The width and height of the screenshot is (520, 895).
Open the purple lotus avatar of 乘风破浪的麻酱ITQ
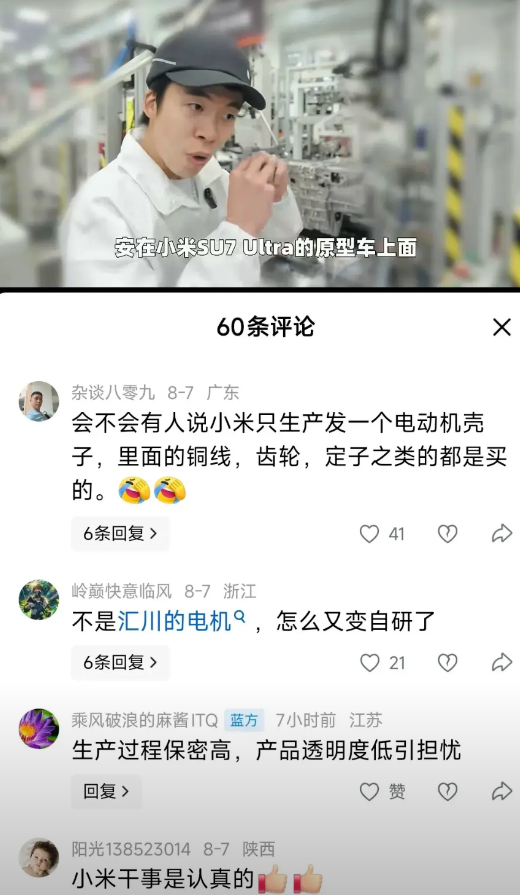pos(39,729)
